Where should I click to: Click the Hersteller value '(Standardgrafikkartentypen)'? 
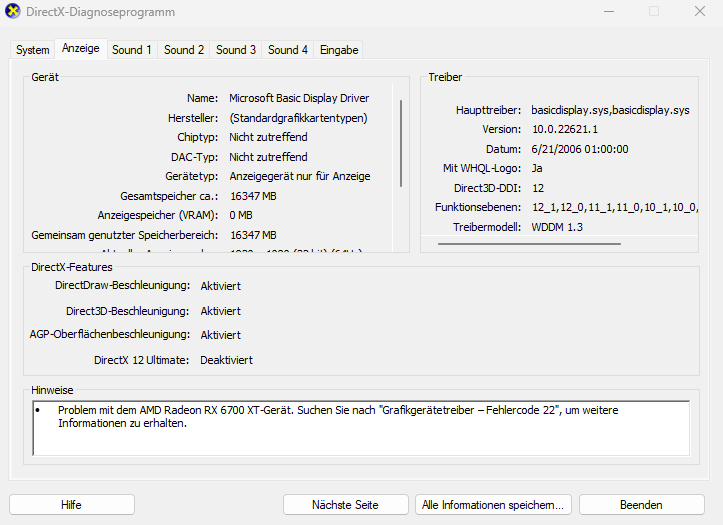point(298,118)
